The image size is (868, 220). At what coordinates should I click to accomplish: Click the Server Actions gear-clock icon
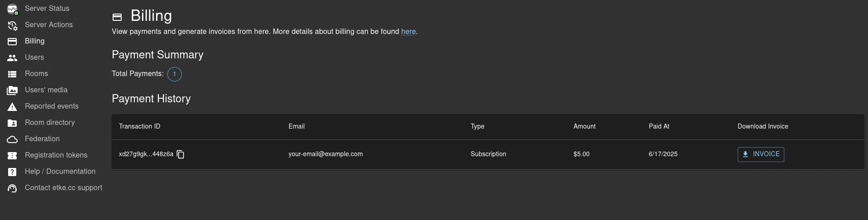[12, 25]
